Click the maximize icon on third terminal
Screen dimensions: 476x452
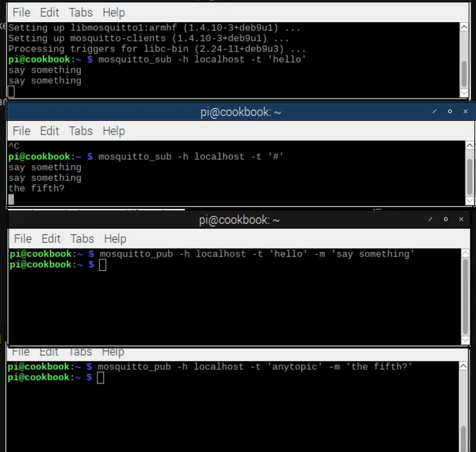coord(446,220)
